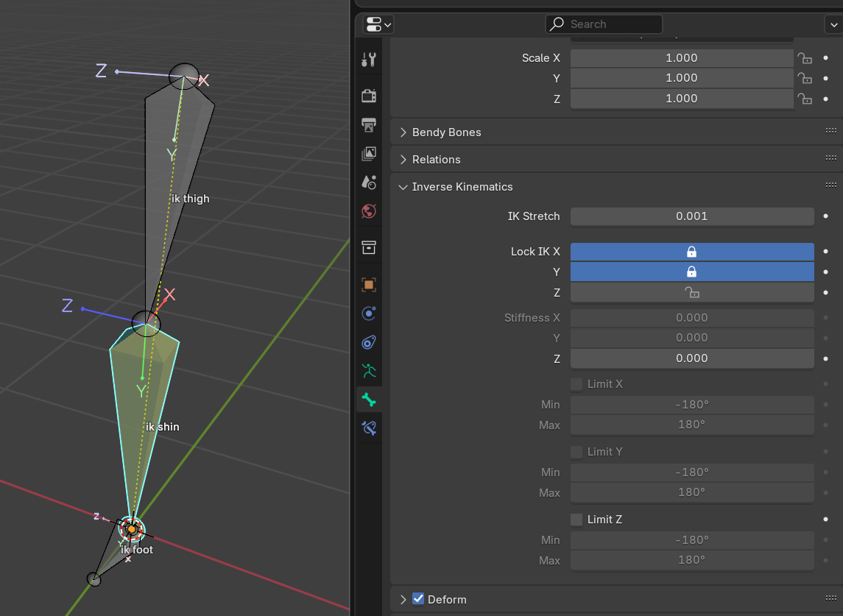
Task: Enable the Limit Z checkbox
Action: pos(576,520)
